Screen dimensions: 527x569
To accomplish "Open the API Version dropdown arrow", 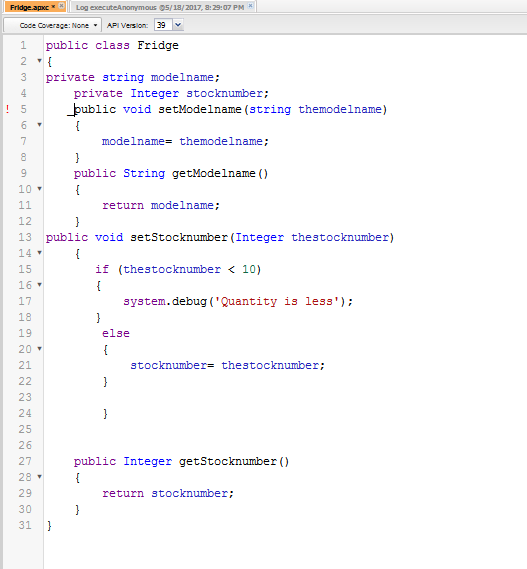I will click(x=178, y=25).
